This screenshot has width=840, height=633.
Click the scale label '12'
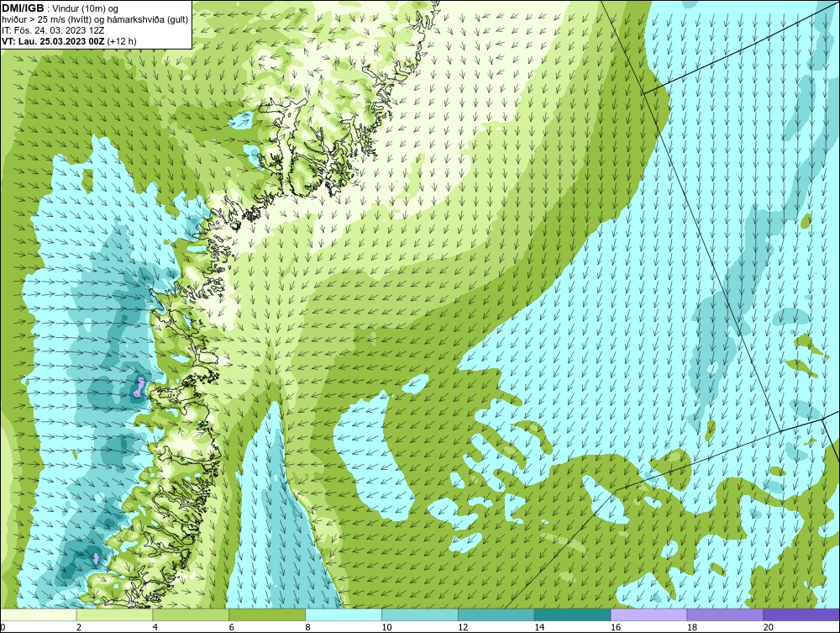pos(463,627)
